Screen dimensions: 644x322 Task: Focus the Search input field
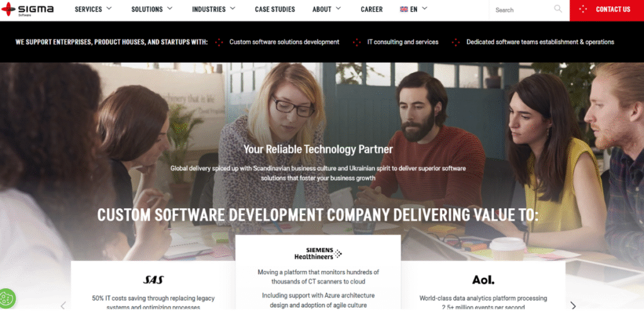pyautogui.click(x=521, y=10)
